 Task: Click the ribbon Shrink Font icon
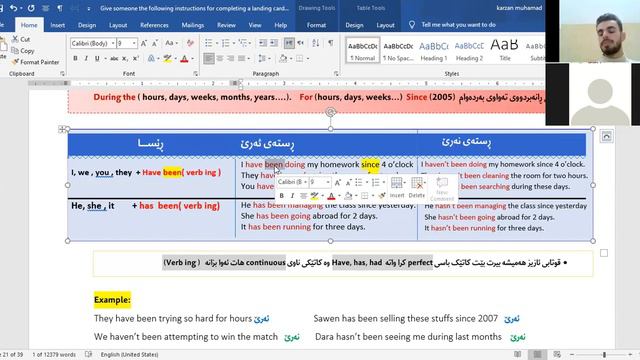(155, 43)
